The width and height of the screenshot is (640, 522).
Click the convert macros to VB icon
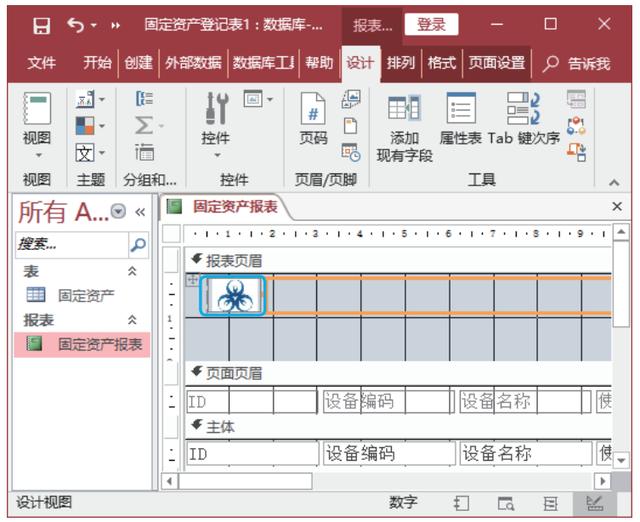(x=576, y=152)
